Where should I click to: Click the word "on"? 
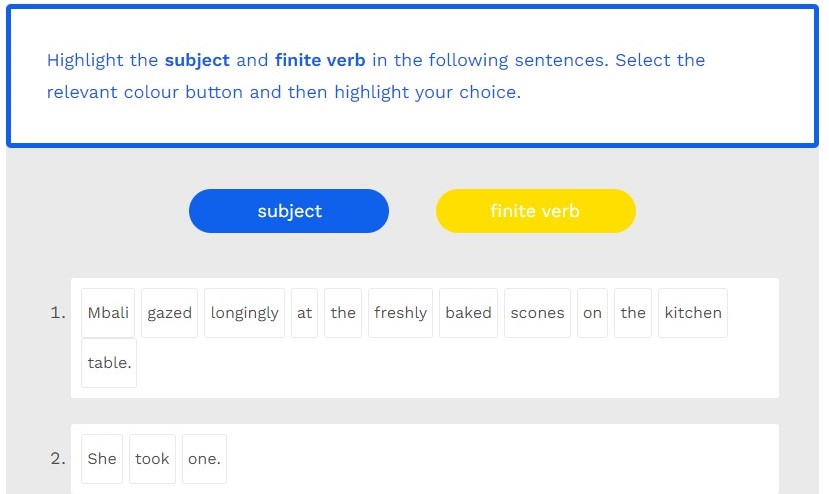(x=592, y=313)
